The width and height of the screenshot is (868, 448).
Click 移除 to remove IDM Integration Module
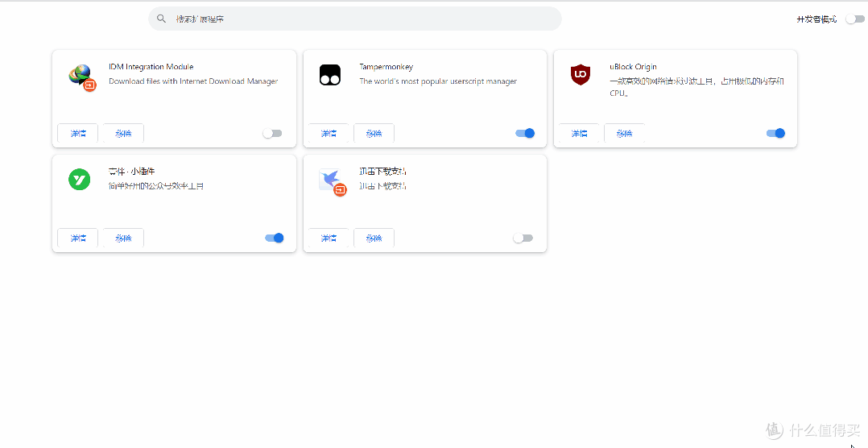(123, 134)
